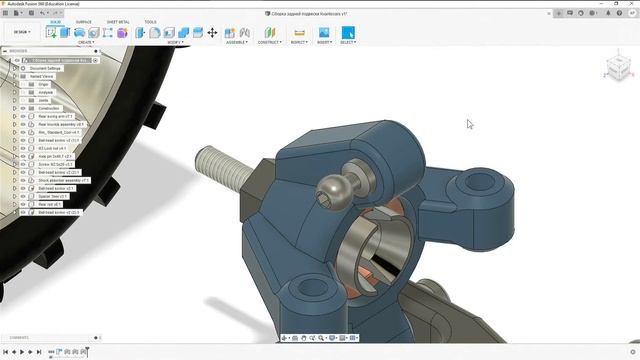Click the timeline end marker
The width and height of the screenshot is (640, 360).
(x=87, y=351)
